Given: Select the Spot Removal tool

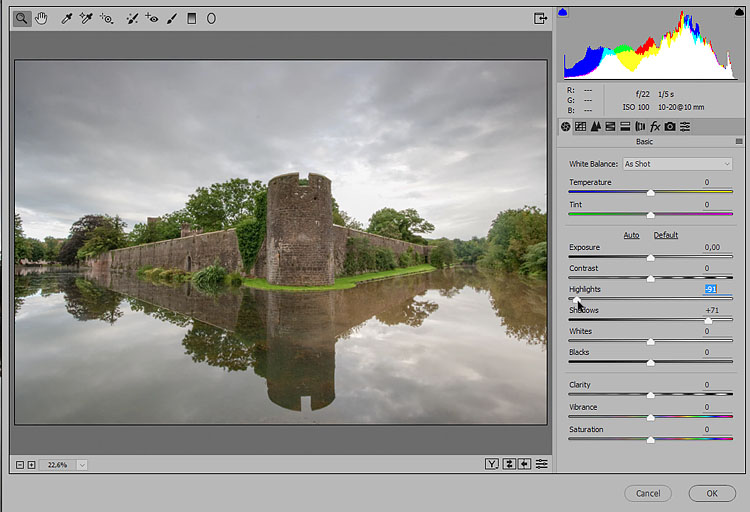Looking at the screenshot, I should (x=132, y=18).
